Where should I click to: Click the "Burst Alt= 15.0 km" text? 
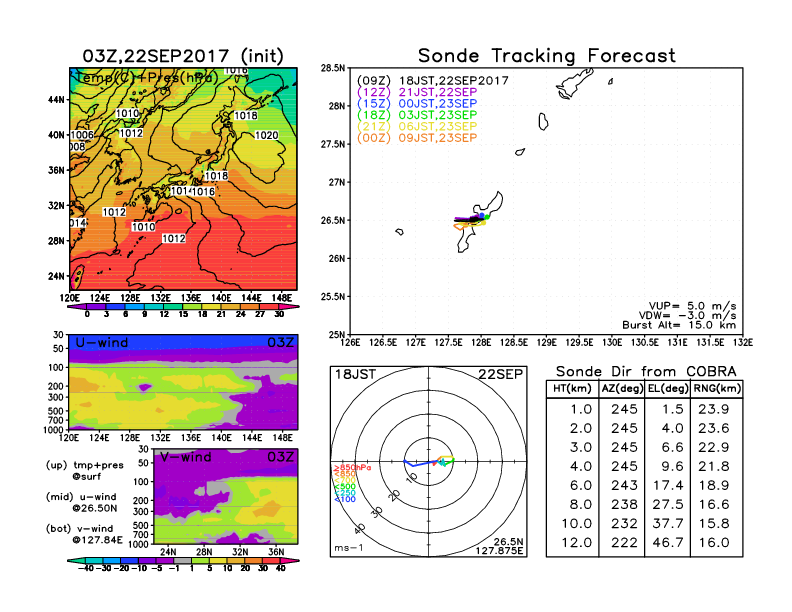(x=679, y=325)
